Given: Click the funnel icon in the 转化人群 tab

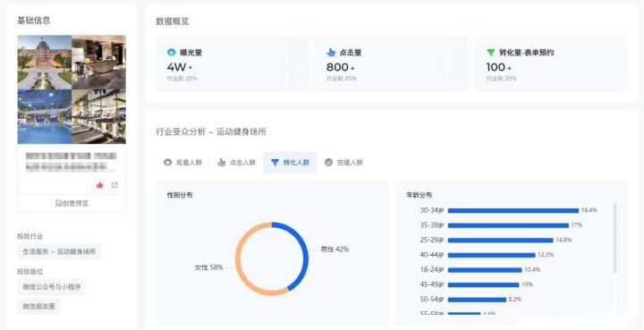Looking at the screenshot, I should [x=275, y=163].
